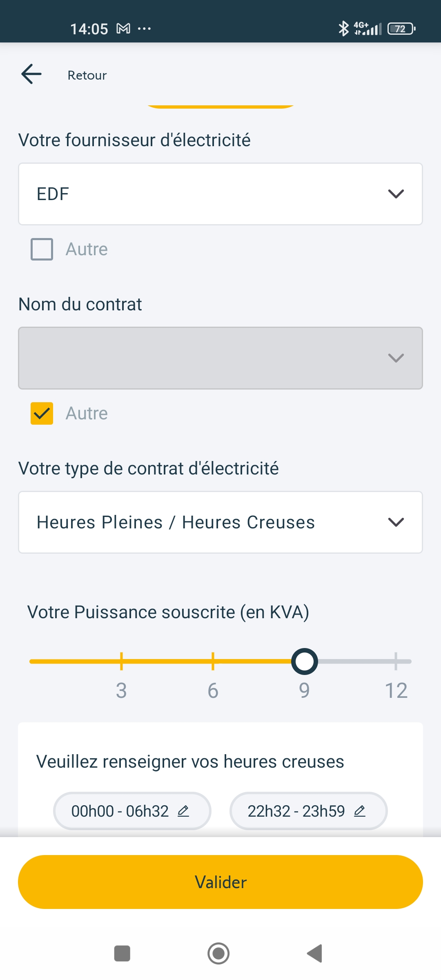Tap the Valider button
The image size is (441, 980).
click(220, 882)
